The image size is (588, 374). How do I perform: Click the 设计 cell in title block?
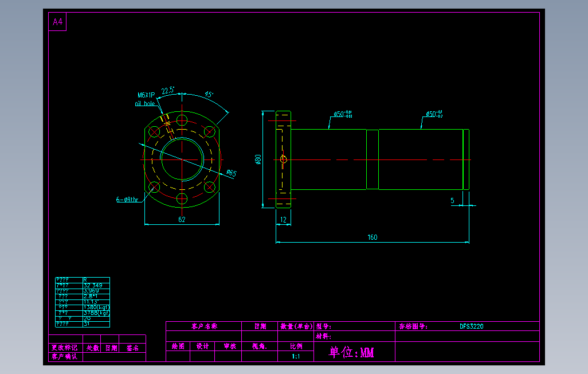point(202,346)
